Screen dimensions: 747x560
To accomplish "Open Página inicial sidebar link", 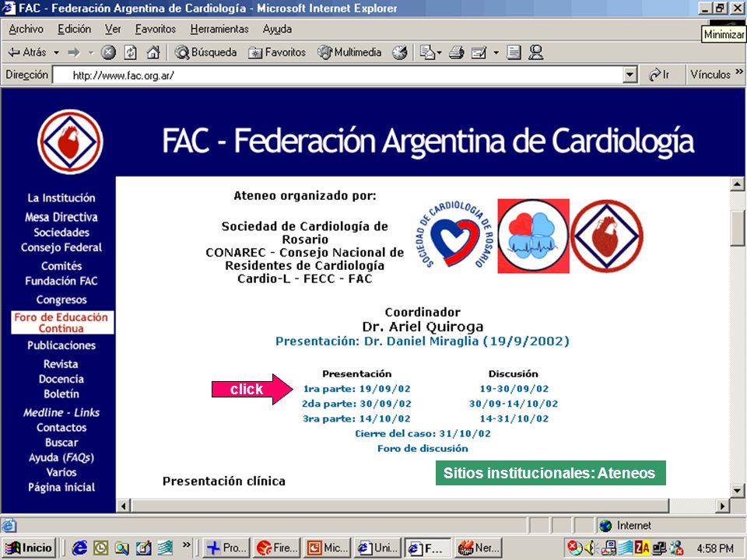I will pos(61,488).
